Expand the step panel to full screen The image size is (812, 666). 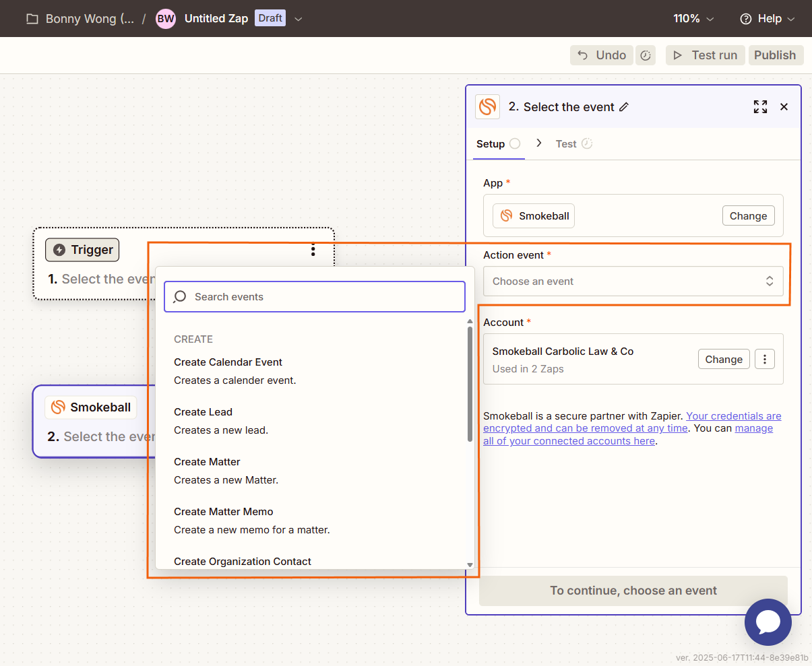(x=761, y=106)
